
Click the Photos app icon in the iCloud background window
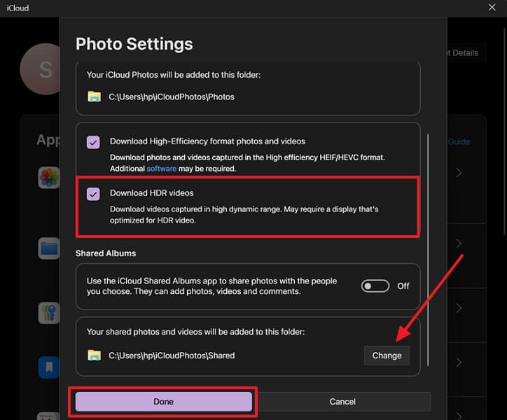(x=48, y=178)
